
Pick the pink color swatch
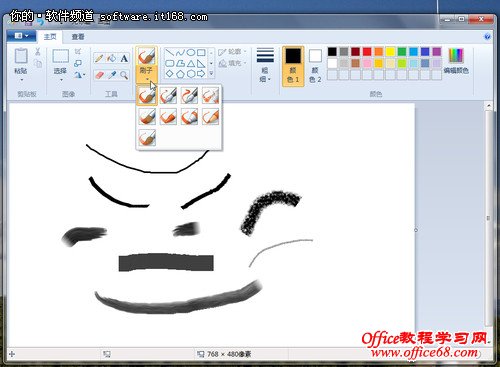pyautogui.click(x=367, y=63)
